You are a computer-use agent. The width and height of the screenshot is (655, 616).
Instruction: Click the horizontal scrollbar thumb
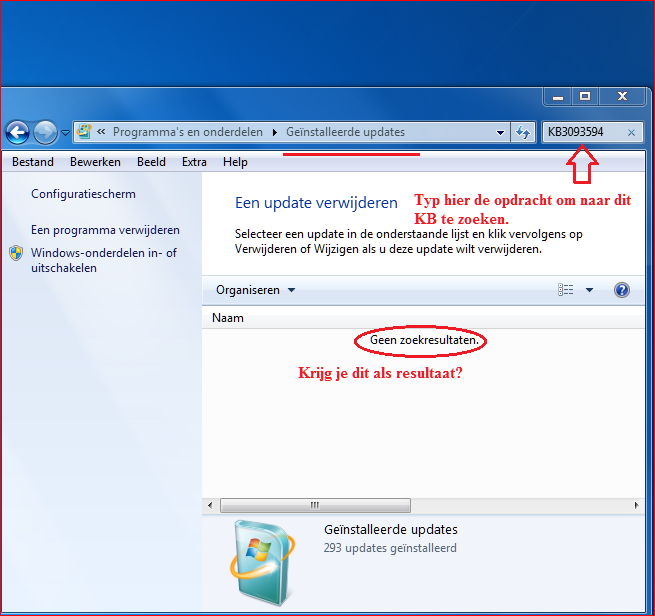click(x=314, y=505)
